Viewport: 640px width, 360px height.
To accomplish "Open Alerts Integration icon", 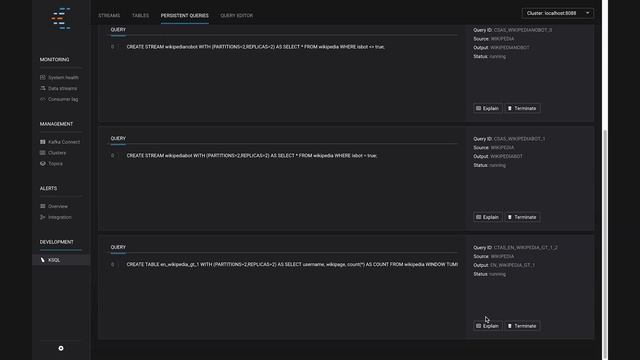I will tap(42, 217).
